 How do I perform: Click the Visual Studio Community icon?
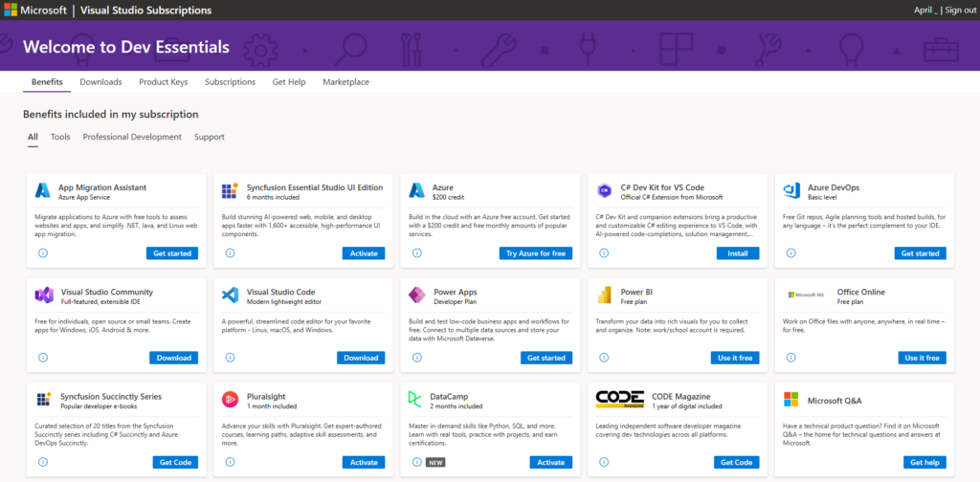point(44,296)
